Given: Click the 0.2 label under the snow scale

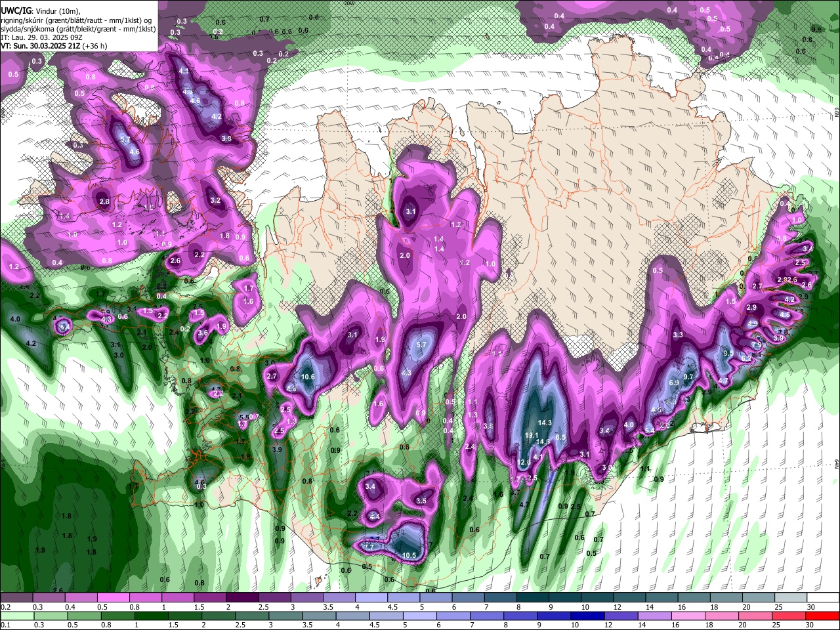Looking at the screenshot, I should pos(7,606).
